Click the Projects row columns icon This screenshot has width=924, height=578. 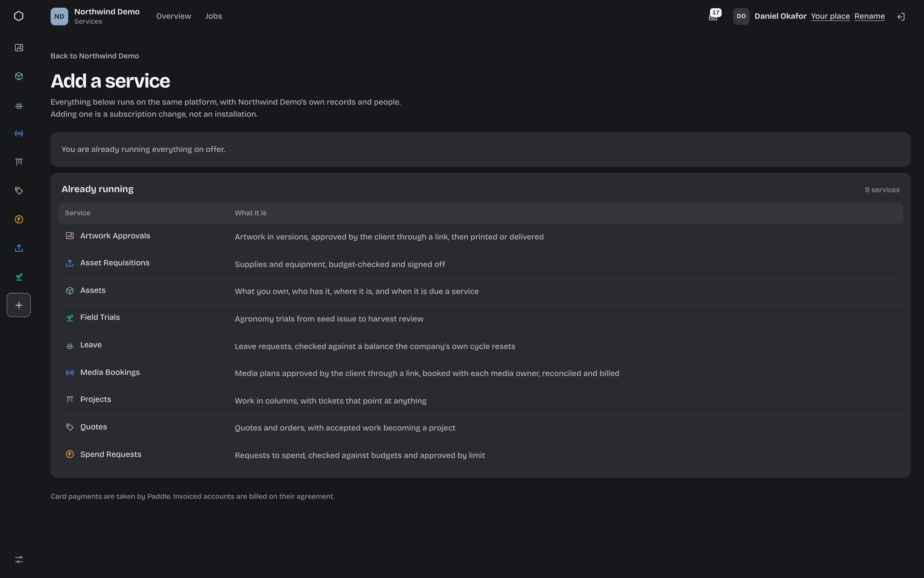click(x=70, y=399)
